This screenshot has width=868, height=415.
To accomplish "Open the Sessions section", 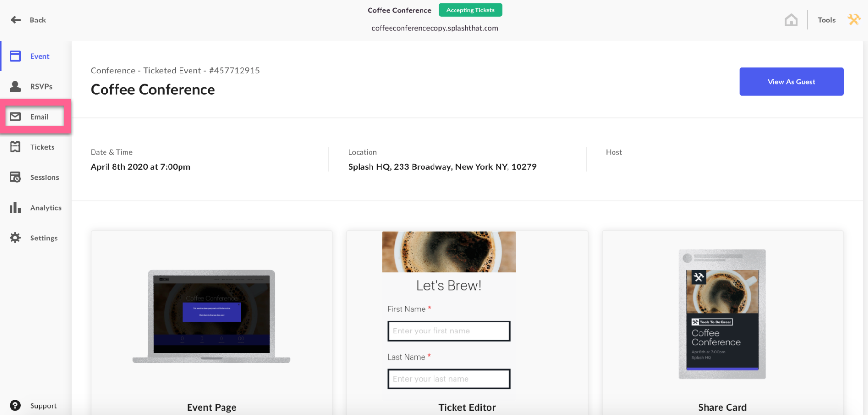I will pos(44,177).
